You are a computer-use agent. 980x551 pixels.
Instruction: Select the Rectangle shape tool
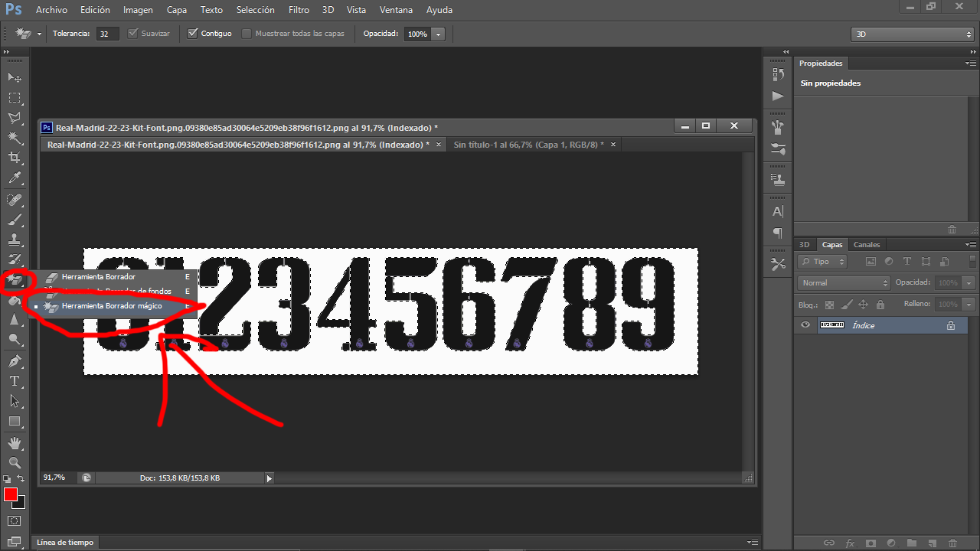[x=15, y=421]
